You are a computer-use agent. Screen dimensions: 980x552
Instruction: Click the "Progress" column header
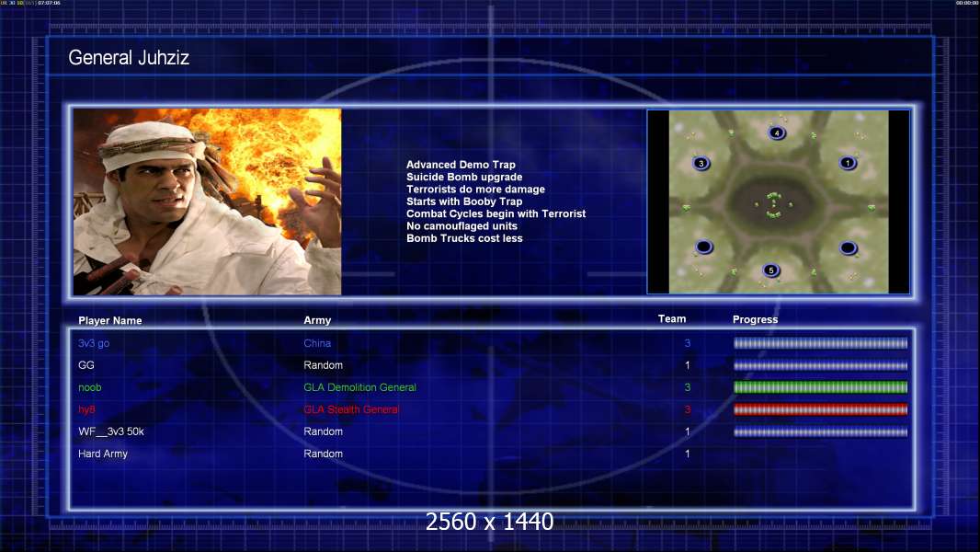pos(755,319)
